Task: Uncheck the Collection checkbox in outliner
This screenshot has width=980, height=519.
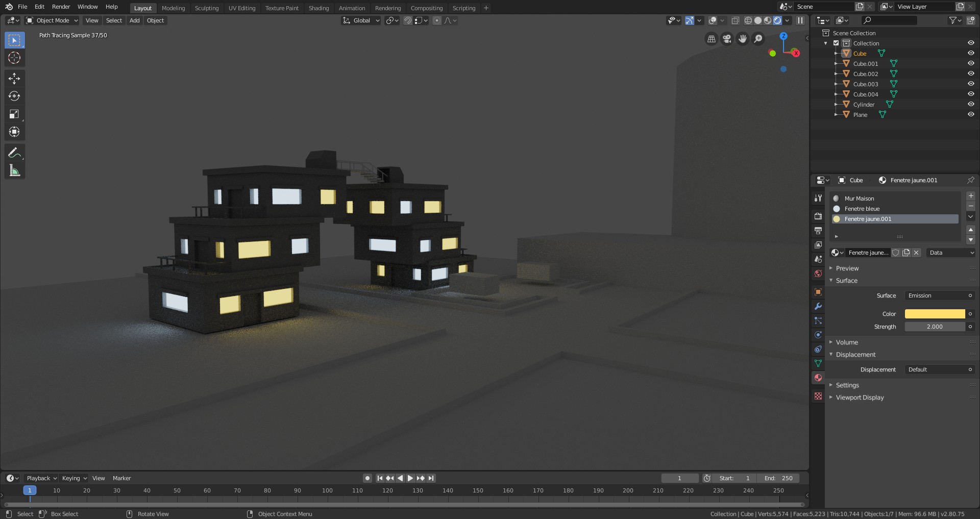Action: click(836, 43)
